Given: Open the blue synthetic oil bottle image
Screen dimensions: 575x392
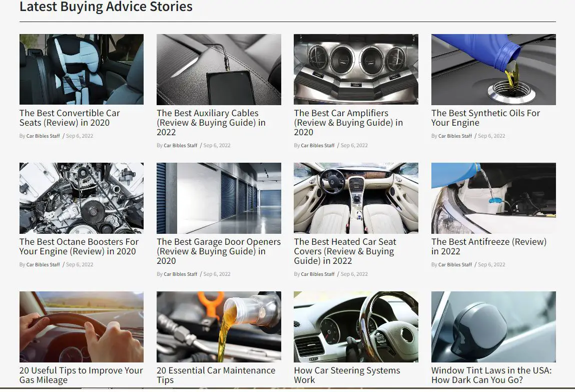Looking at the screenshot, I should click(493, 69).
